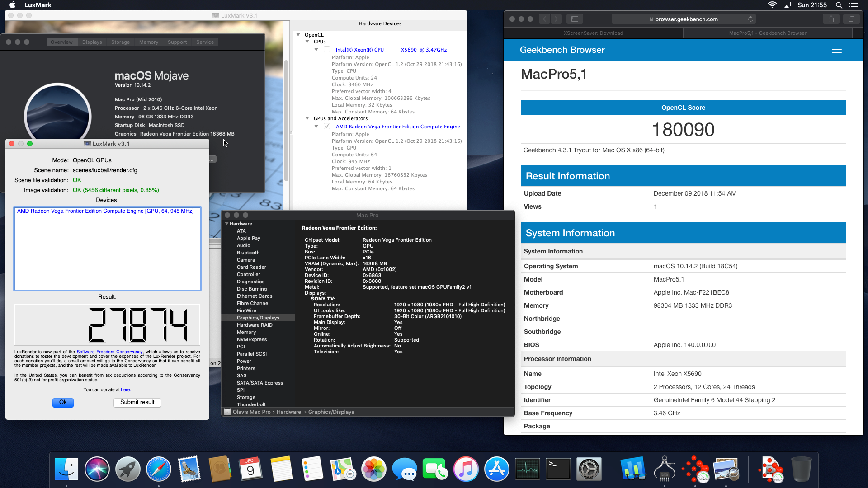The height and width of the screenshot is (488, 868).
Task: Enable the Intel Xeon CPU checkbox
Action: tap(327, 50)
